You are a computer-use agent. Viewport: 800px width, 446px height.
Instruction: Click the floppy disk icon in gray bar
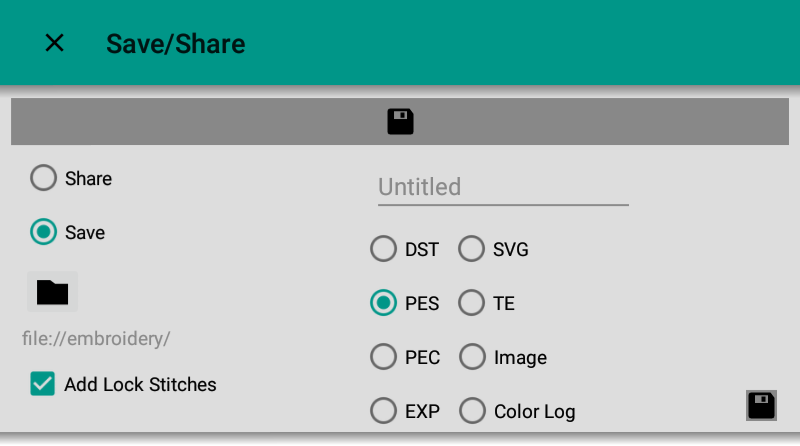click(x=400, y=122)
